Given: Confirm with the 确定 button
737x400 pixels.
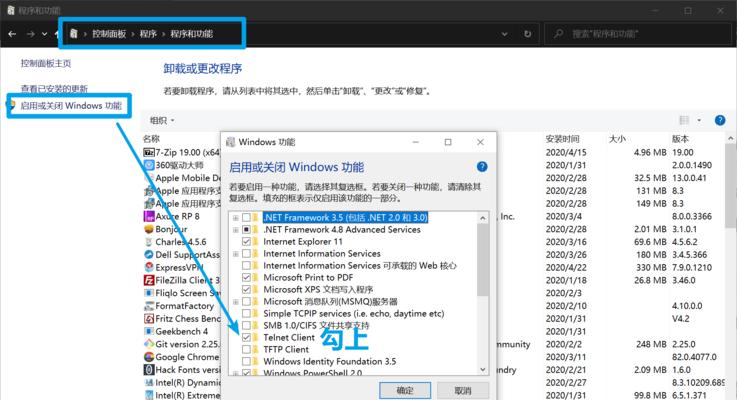Looking at the screenshot, I should pyautogui.click(x=405, y=390).
